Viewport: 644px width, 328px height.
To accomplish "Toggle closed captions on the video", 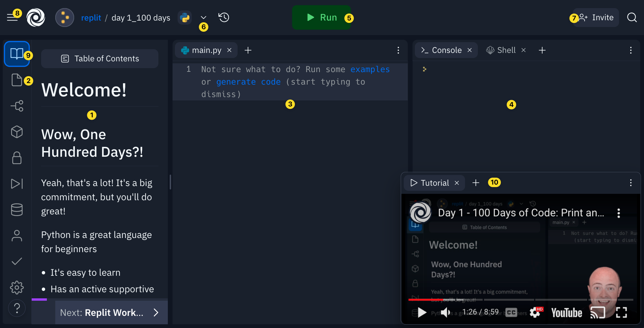I will (x=511, y=312).
